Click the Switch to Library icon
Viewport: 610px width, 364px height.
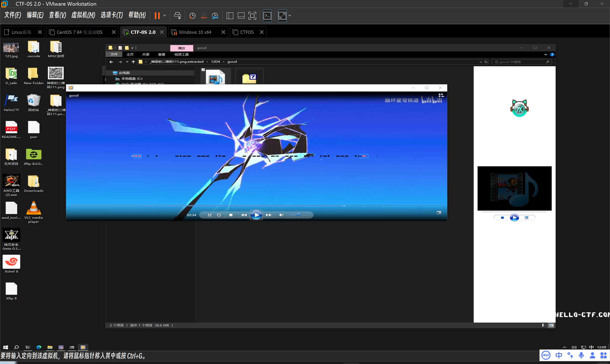[x=441, y=95]
